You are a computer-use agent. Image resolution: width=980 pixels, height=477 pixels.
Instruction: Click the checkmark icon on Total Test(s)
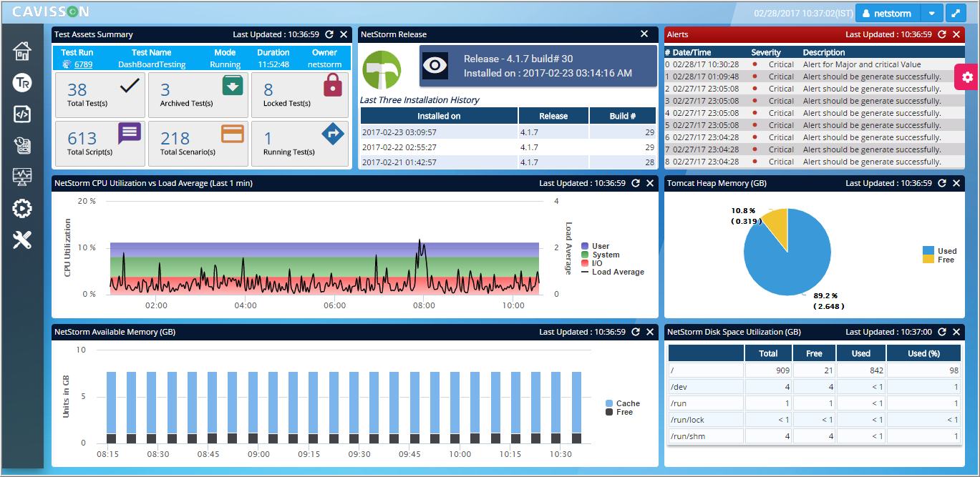tap(130, 87)
